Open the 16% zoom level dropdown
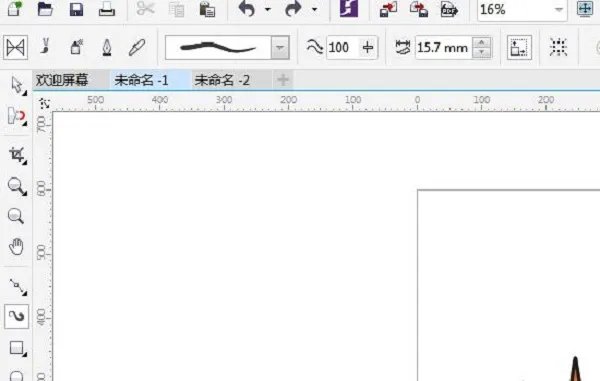This screenshot has width=600, height=381. coord(559,10)
